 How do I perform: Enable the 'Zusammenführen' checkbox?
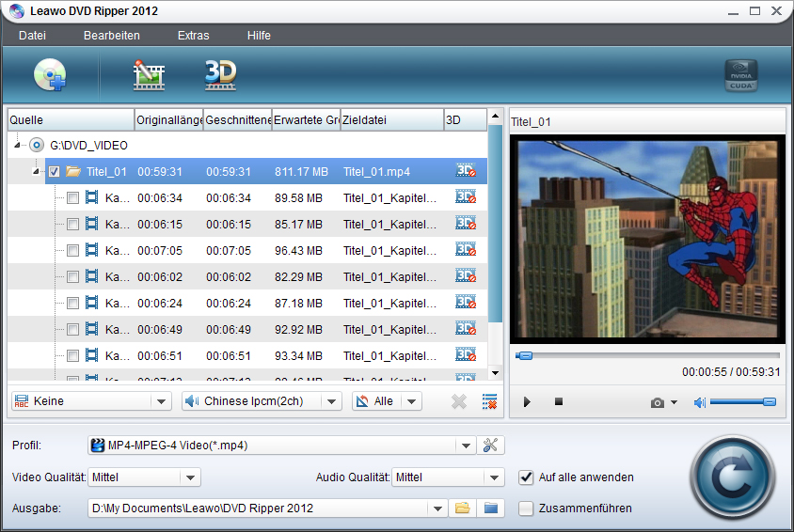point(526,509)
